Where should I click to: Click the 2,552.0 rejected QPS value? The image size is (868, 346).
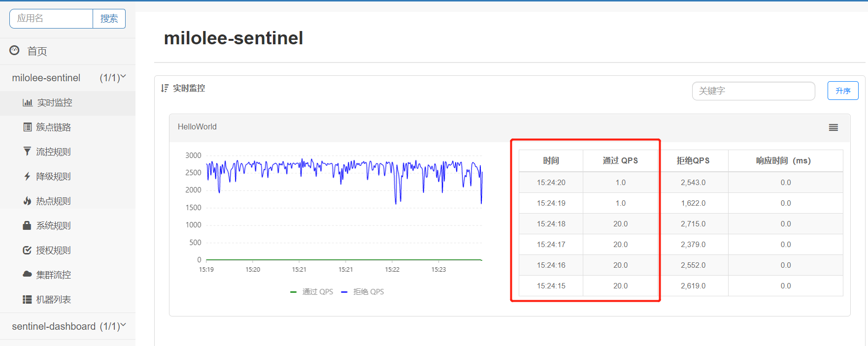coord(693,265)
